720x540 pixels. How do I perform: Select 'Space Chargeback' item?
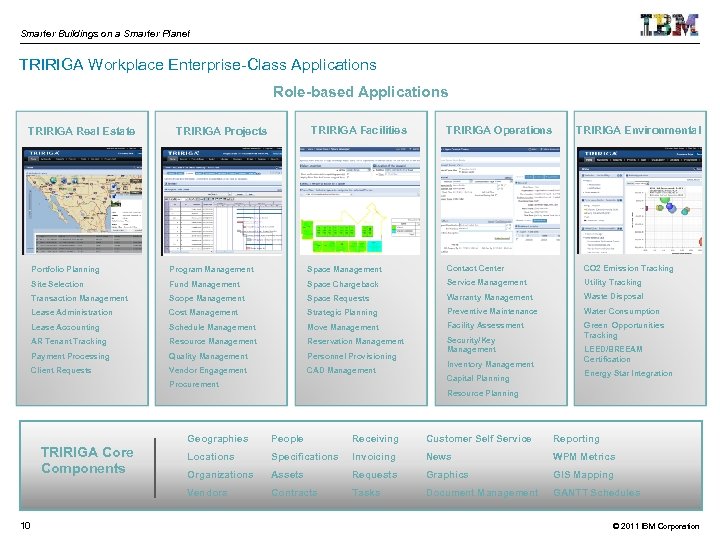pos(343,284)
